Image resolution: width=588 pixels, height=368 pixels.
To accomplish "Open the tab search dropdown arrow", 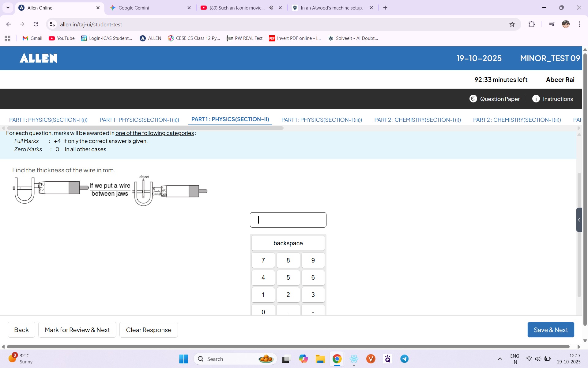I will click(8, 8).
